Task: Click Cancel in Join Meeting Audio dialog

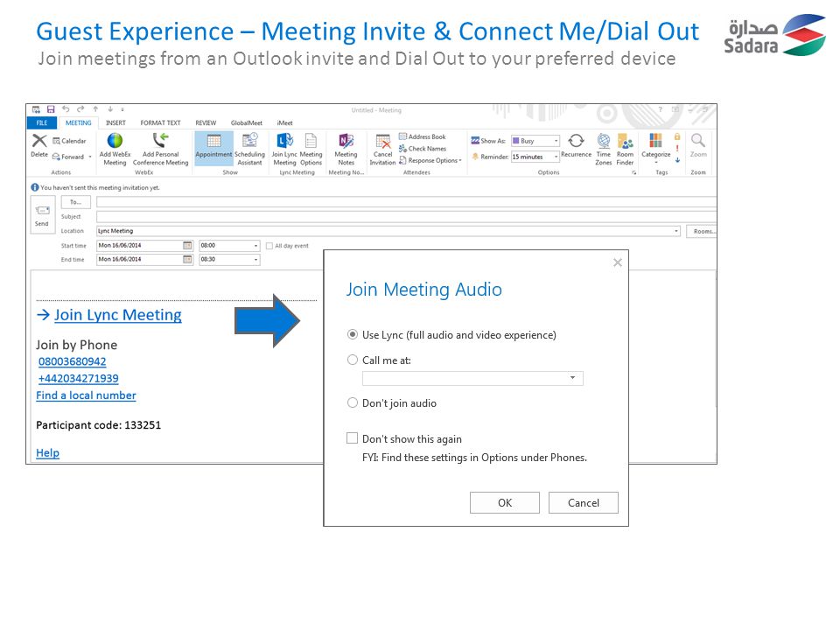Action: click(584, 502)
